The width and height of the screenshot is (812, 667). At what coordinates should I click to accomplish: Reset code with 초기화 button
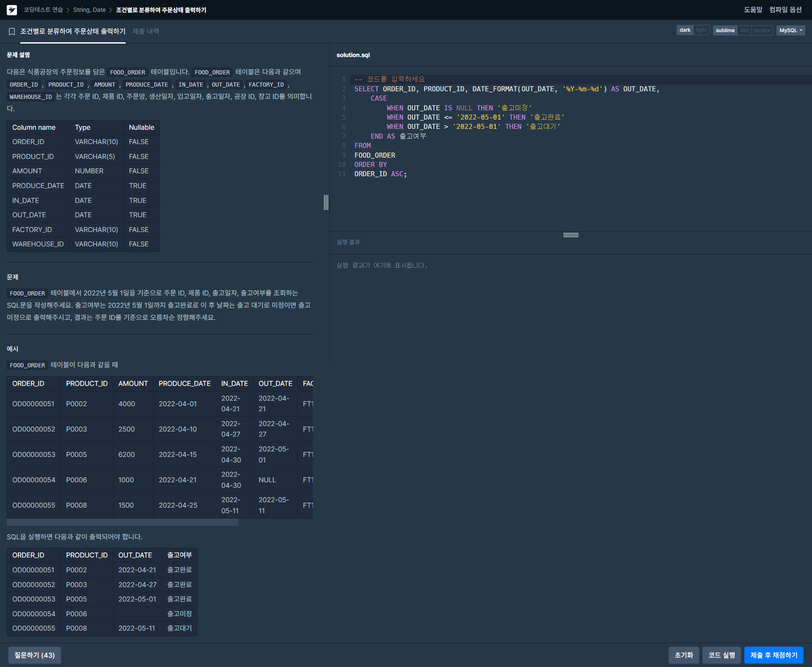683,655
